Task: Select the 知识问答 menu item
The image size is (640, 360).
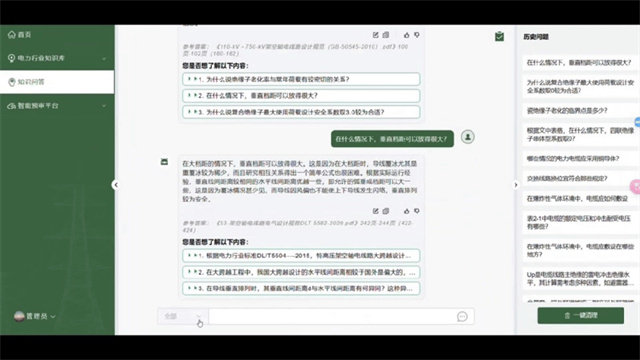Action: pos(57,82)
